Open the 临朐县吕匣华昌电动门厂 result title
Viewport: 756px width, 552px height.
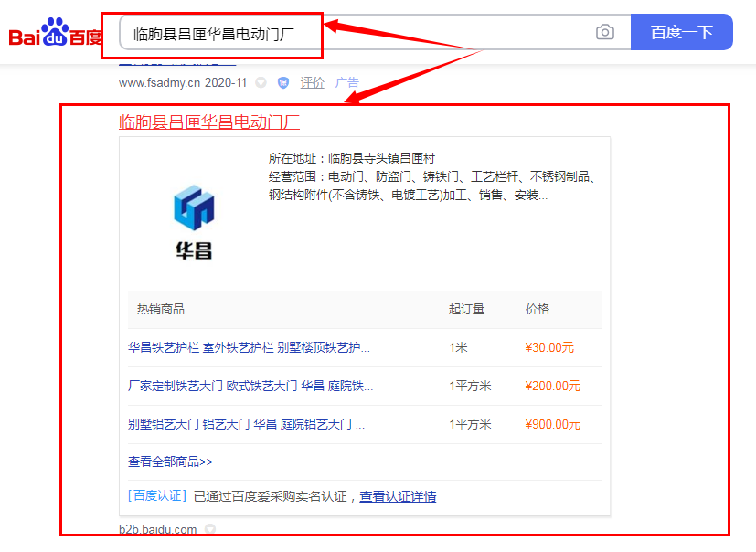209,122
